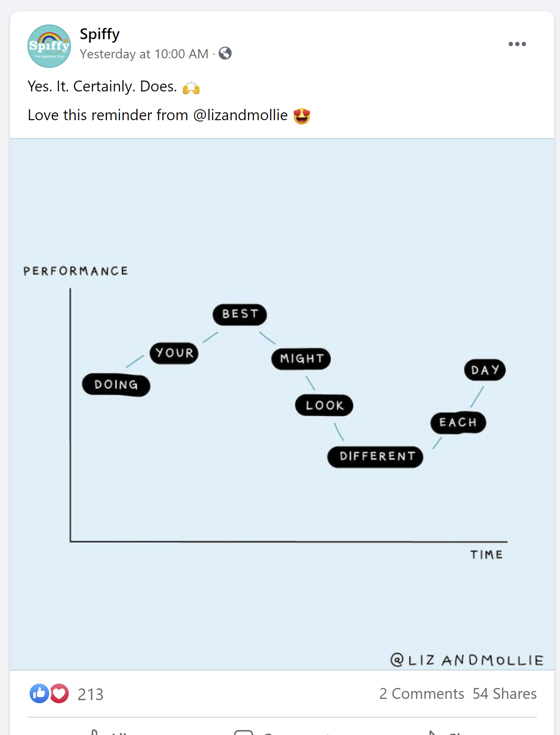This screenshot has width=560, height=735.
Task: Click the TIME axis label
Action: tap(486, 555)
